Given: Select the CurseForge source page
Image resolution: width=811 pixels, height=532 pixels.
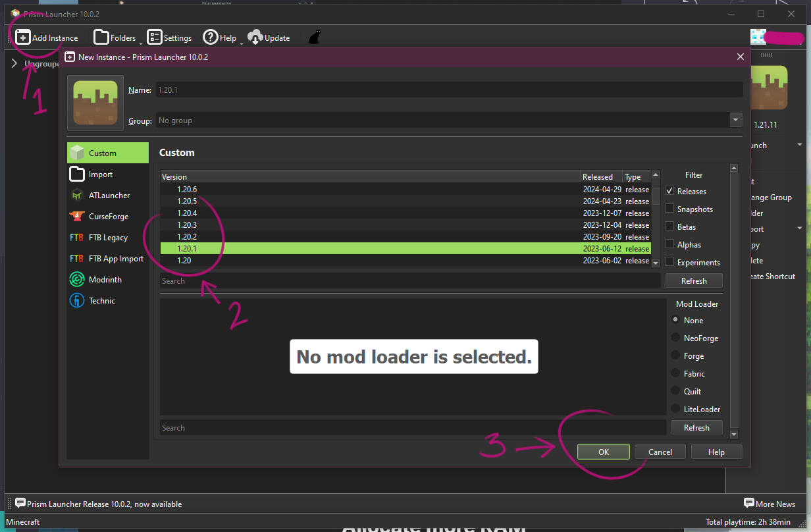Looking at the screenshot, I should click(108, 216).
